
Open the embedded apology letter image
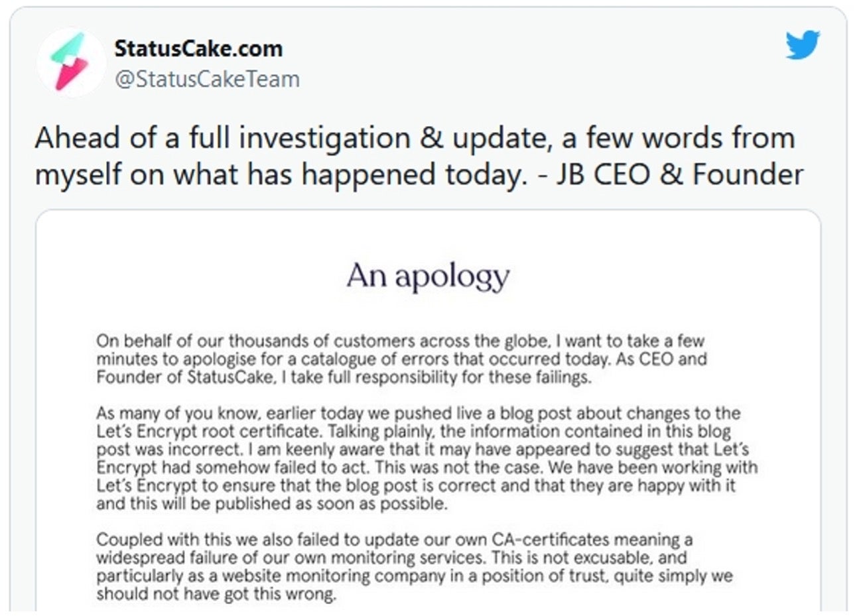pyautogui.click(x=429, y=411)
